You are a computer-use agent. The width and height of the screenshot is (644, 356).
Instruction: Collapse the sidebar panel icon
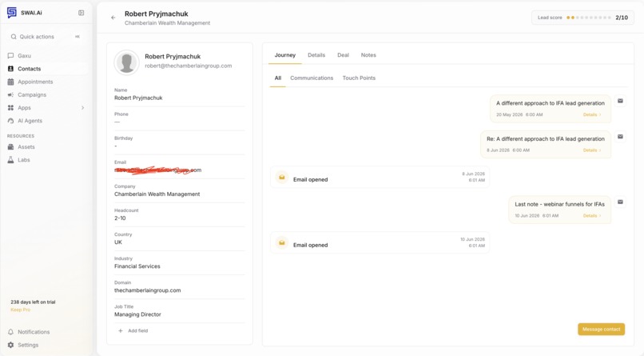[81, 13]
